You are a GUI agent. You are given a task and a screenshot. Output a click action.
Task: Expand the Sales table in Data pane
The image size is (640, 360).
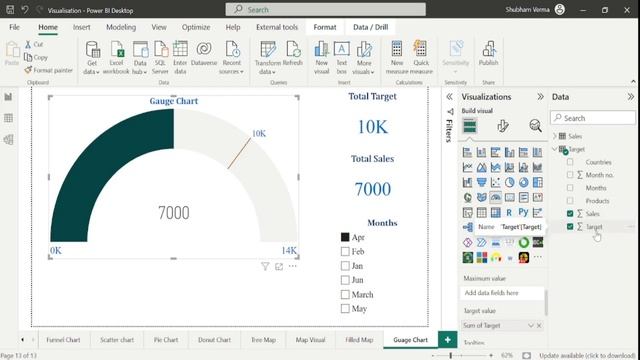(555, 136)
